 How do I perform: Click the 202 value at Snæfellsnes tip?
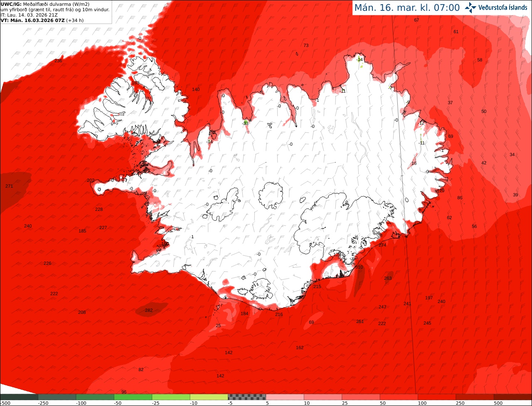point(90,181)
